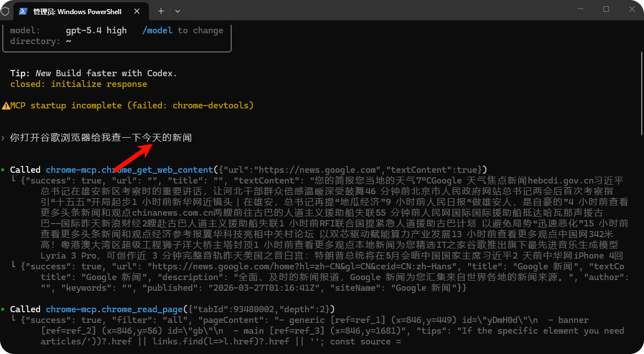Click the scrollbar down arrow
Image resolution: width=644 pixels, height=354 pixels.
point(639,349)
